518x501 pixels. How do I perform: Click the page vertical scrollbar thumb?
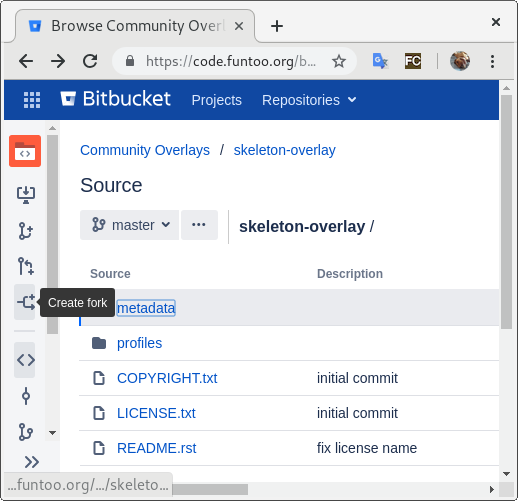coord(507,212)
